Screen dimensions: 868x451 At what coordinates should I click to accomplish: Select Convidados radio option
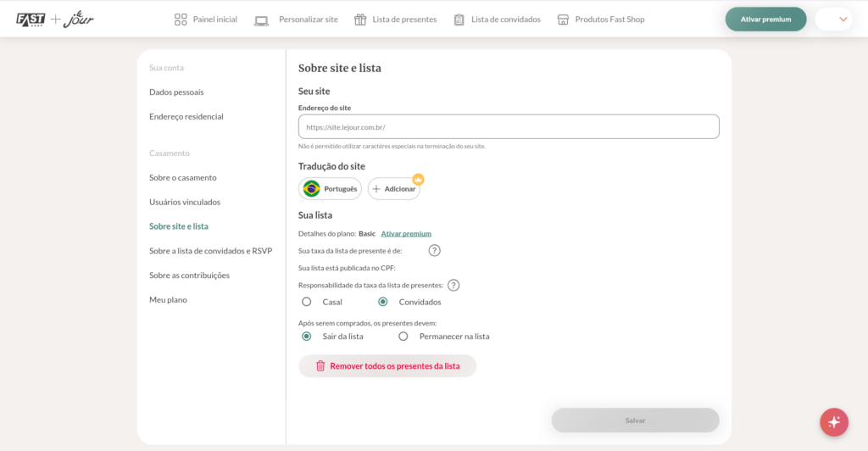[382, 302]
